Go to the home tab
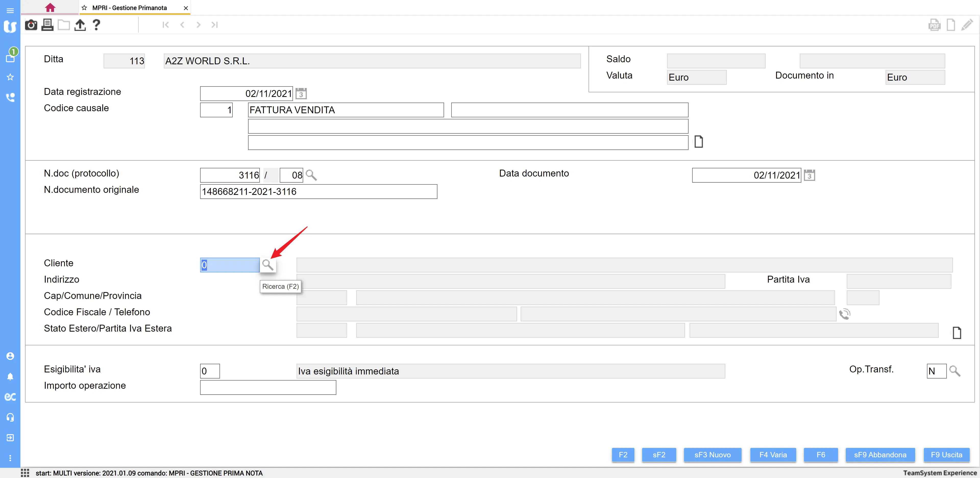The height and width of the screenshot is (478, 980). tap(50, 8)
